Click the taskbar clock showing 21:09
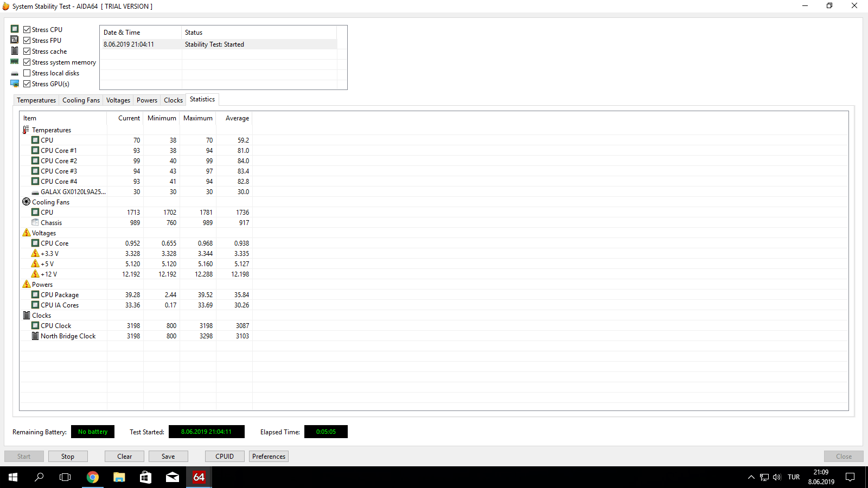 point(821,477)
